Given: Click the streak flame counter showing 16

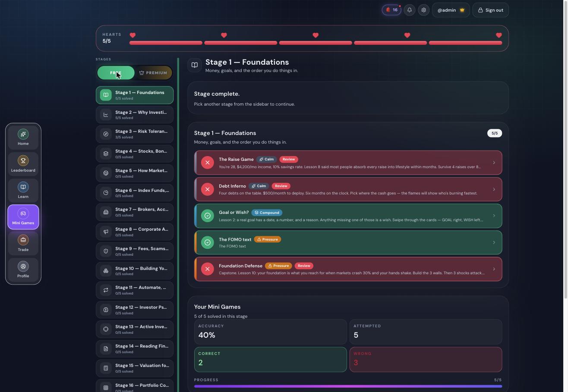Looking at the screenshot, I should coord(391,10).
